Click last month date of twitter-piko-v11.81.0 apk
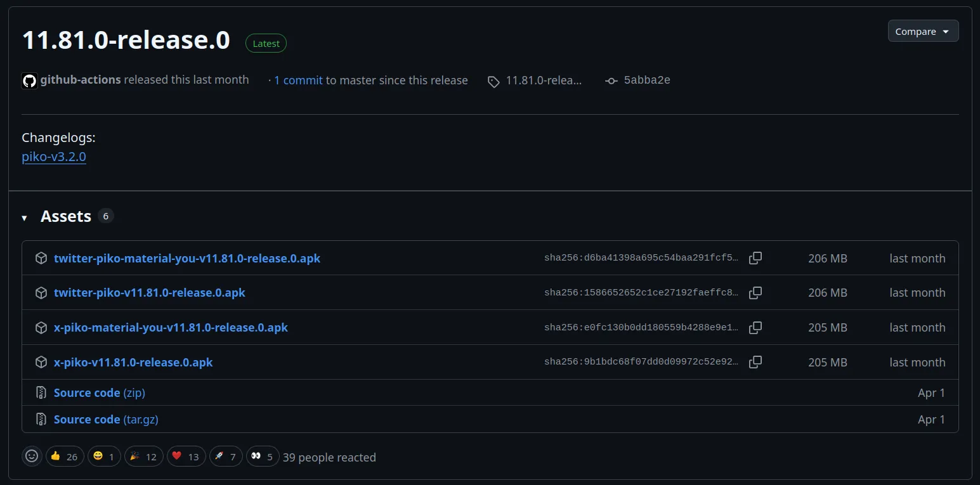Image resolution: width=980 pixels, height=485 pixels. pos(917,292)
